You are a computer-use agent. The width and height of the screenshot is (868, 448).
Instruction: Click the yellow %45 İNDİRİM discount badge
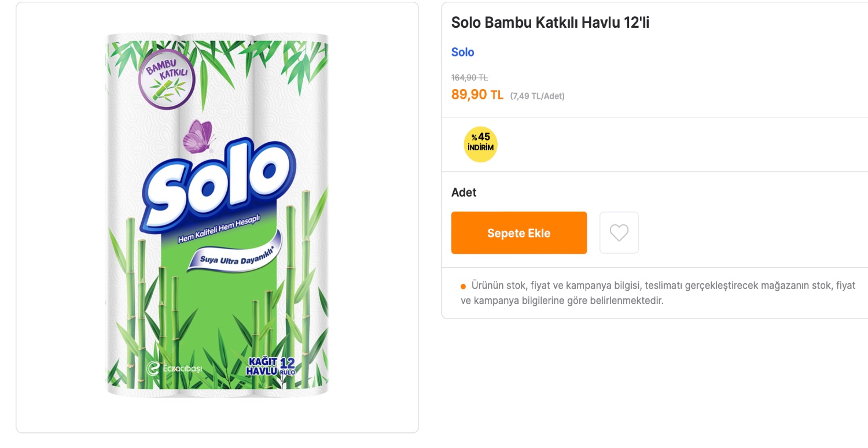tap(480, 144)
